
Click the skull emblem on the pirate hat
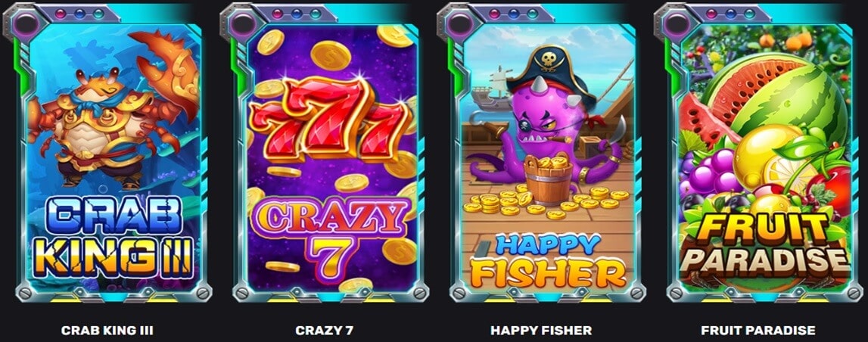click(549, 61)
